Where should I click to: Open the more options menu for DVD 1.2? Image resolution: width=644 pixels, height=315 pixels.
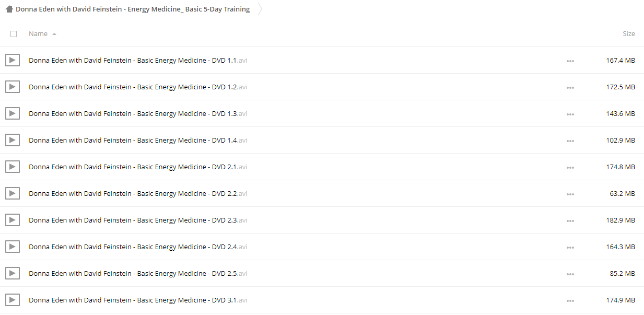click(x=570, y=88)
